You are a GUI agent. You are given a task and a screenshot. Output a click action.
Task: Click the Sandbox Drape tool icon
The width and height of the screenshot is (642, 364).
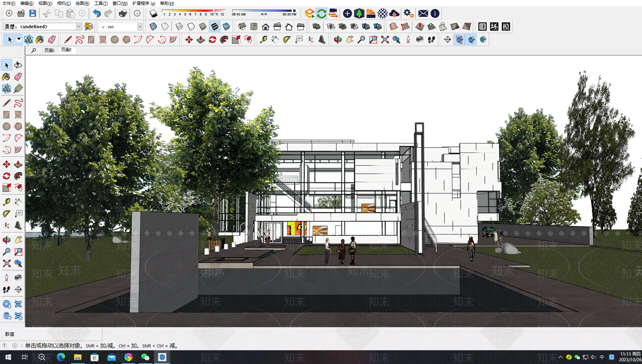pos(443,26)
